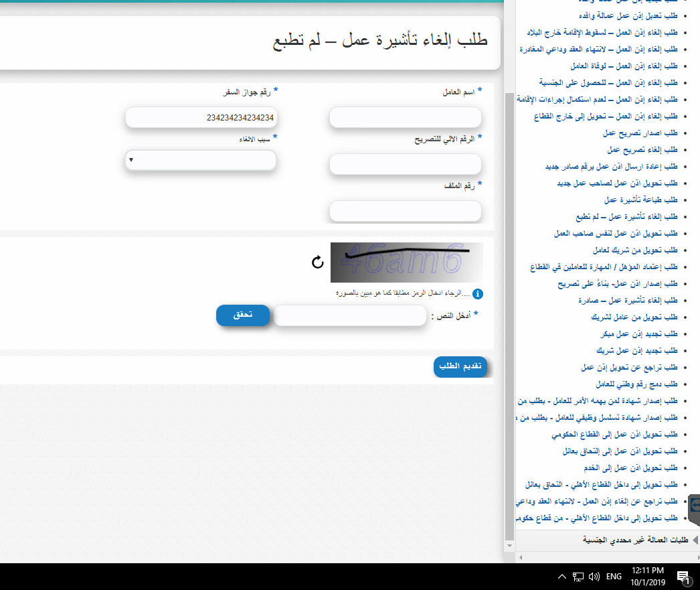The image size is (700, 590).
Task: Switch the ENG input language indicator
Action: point(614,577)
